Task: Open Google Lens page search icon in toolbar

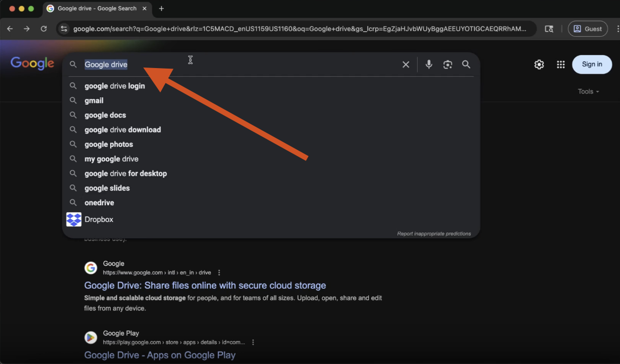Action: coord(549,29)
